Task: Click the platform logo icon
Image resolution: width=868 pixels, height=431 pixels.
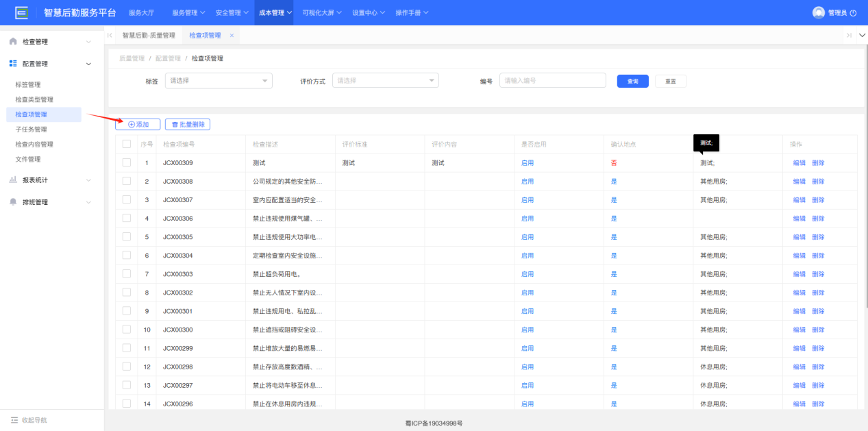Action: [x=22, y=12]
